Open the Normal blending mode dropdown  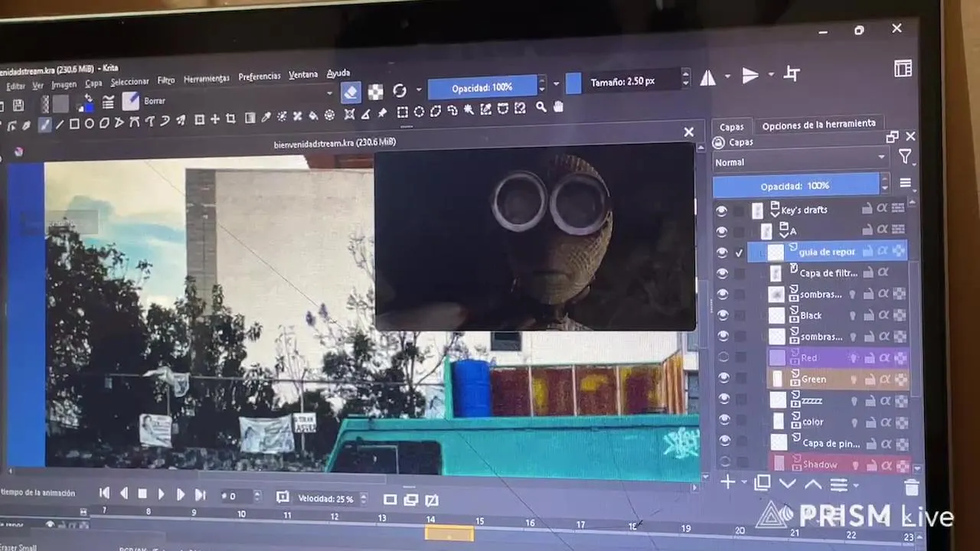click(x=800, y=161)
